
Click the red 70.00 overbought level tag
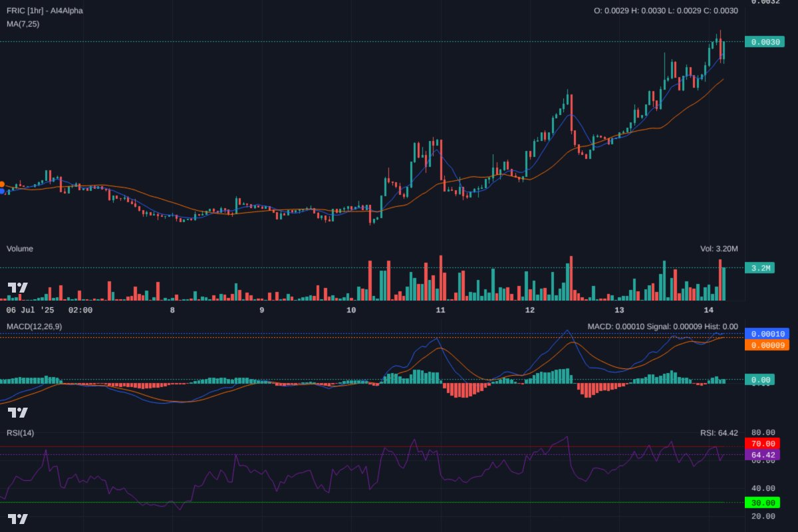763,444
